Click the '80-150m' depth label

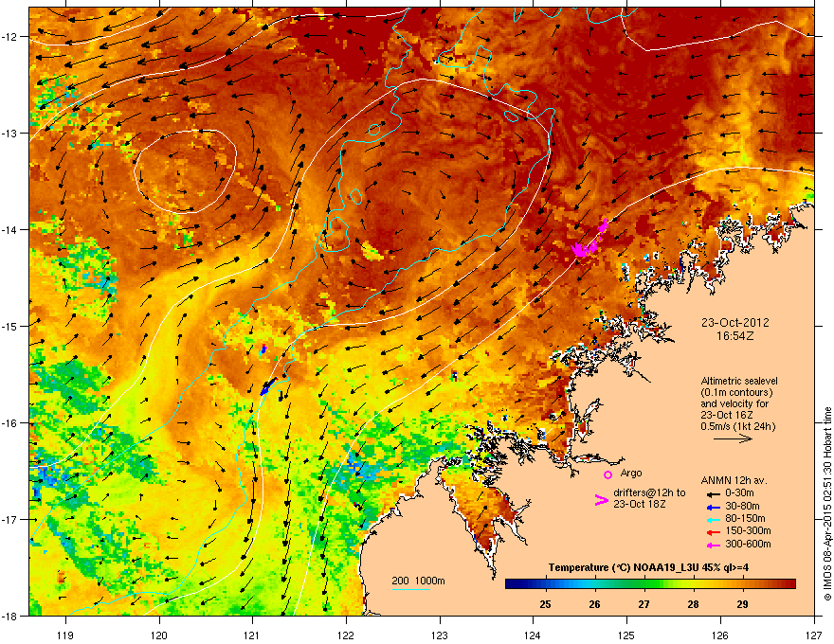(x=745, y=519)
